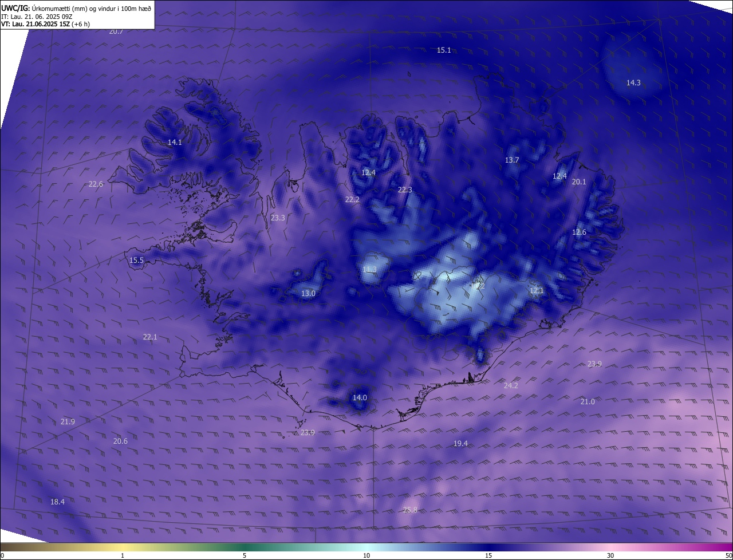Click the 20.7 value label
This screenshot has height=560, width=733.
tap(116, 31)
